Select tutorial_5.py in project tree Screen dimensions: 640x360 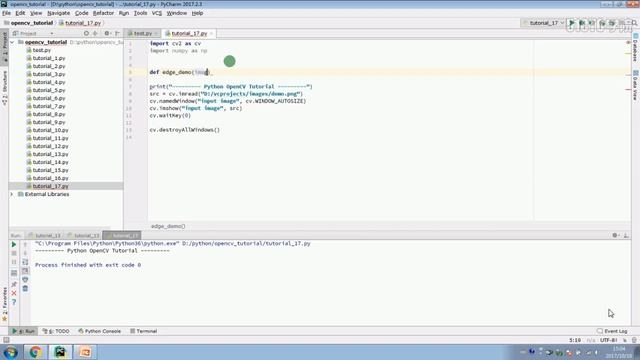click(49, 90)
